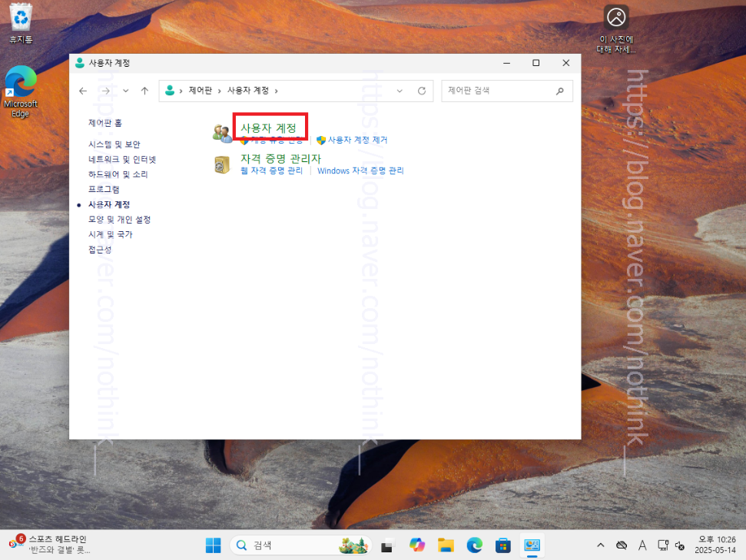Click 사용자 계정 breadcrumb segment

pos(248,91)
